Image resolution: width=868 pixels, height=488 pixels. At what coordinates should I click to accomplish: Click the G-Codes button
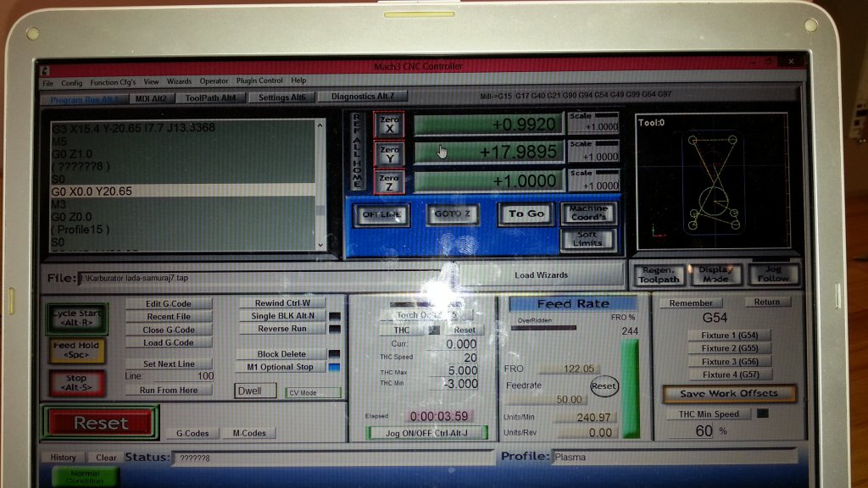192,433
